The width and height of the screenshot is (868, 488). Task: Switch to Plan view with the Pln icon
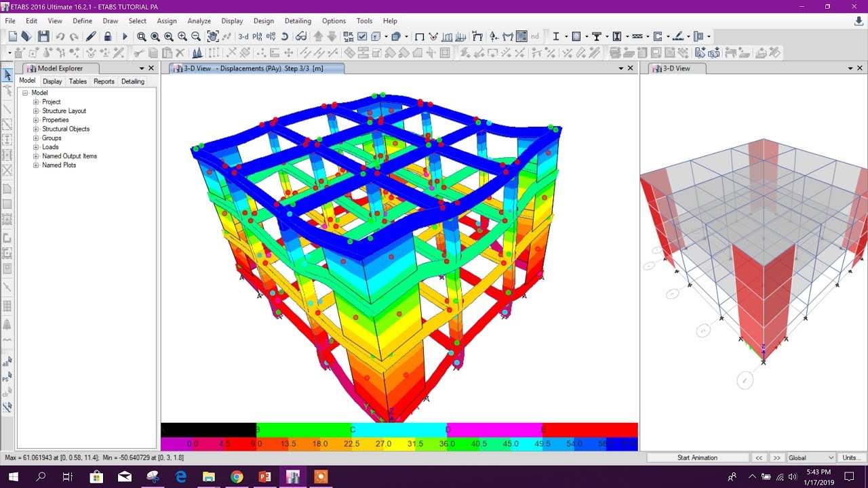(259, 36)
